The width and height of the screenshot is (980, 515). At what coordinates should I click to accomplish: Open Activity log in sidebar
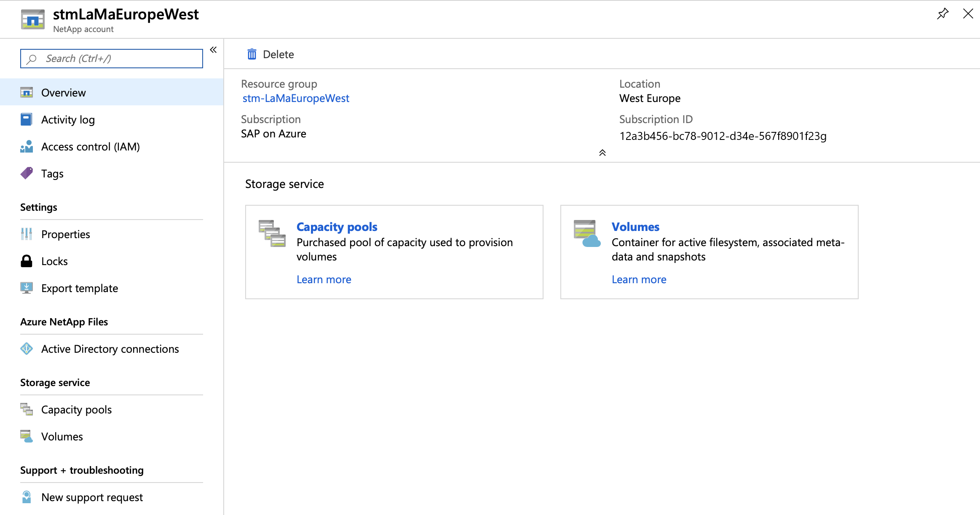point(68,120)
